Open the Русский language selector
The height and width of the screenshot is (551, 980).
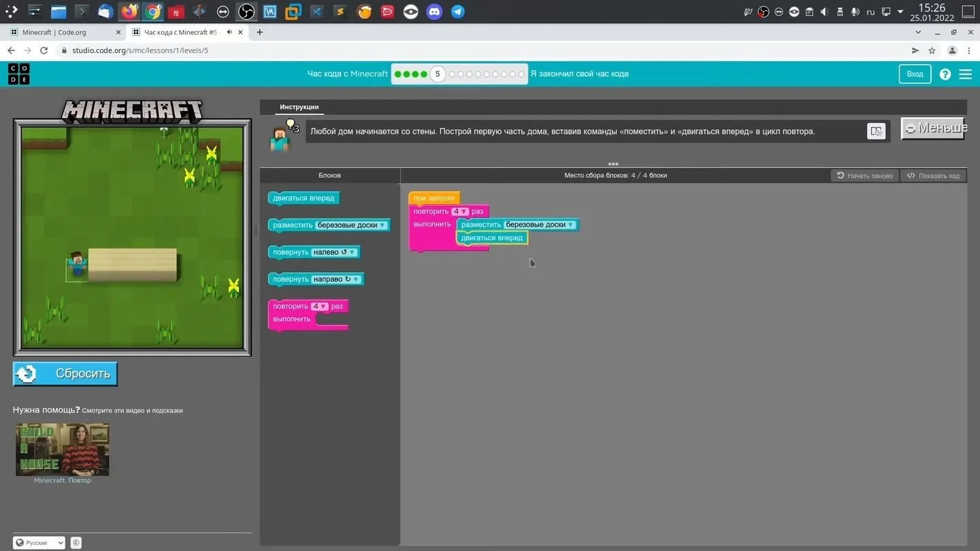[x=39, y=543]
